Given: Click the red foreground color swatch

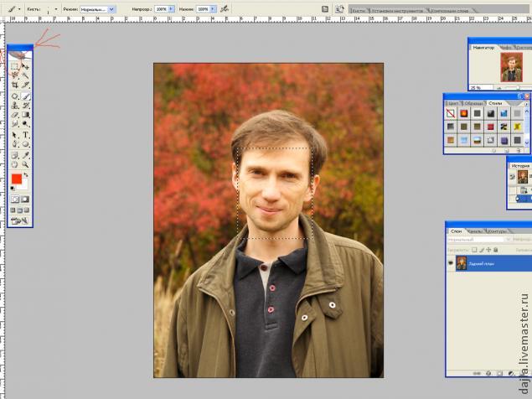Looking at the screenshot, I should coord(17,179).
